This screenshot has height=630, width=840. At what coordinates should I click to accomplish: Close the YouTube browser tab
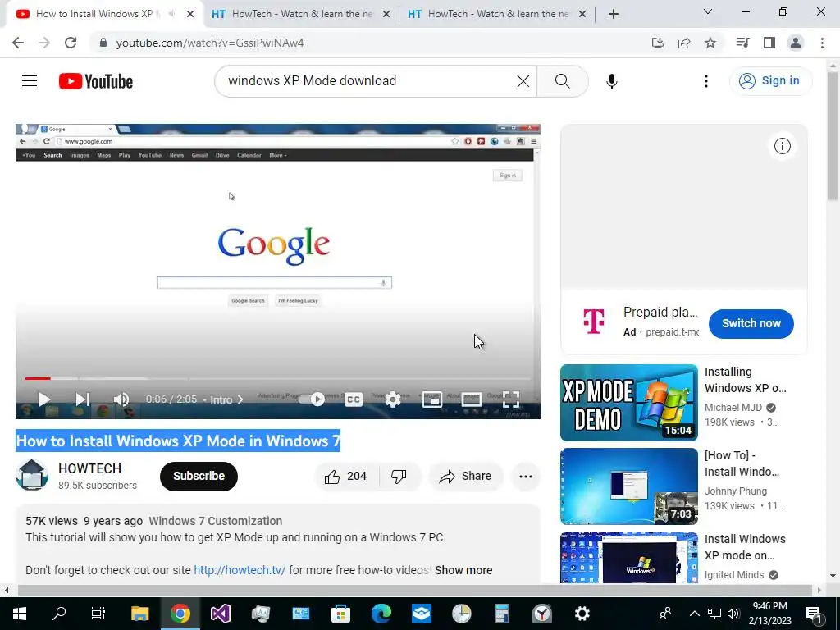coord(190,15)
